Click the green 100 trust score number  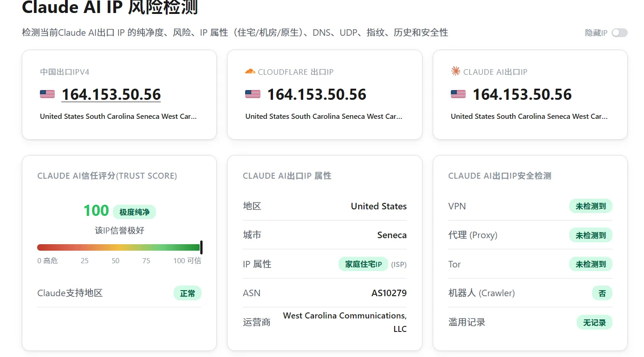tap(96, 211)
